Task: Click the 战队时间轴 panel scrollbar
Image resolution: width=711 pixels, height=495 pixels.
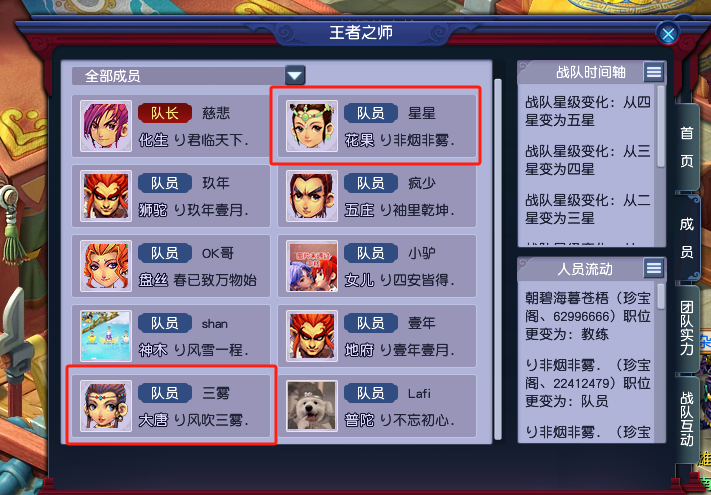Action: [x=661, y=127]
